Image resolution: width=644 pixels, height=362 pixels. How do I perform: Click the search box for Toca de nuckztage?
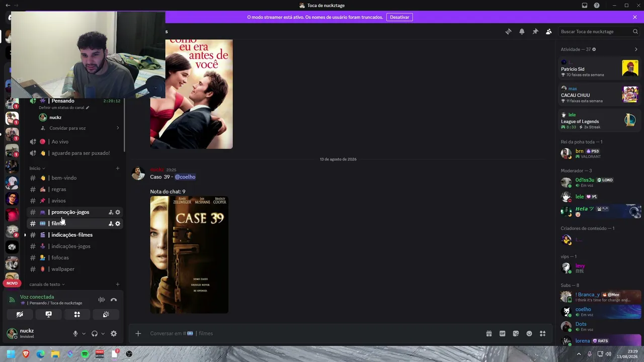point(599,31)
